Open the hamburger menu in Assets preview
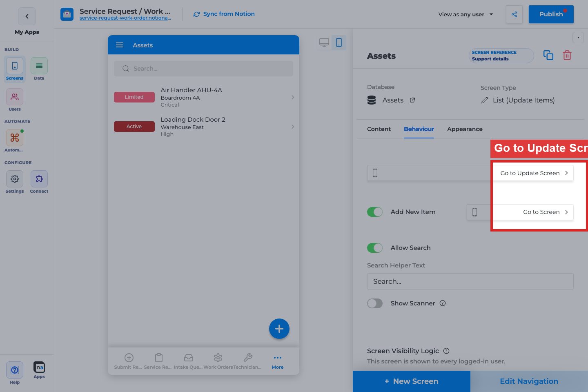 [x=120, y=45]
